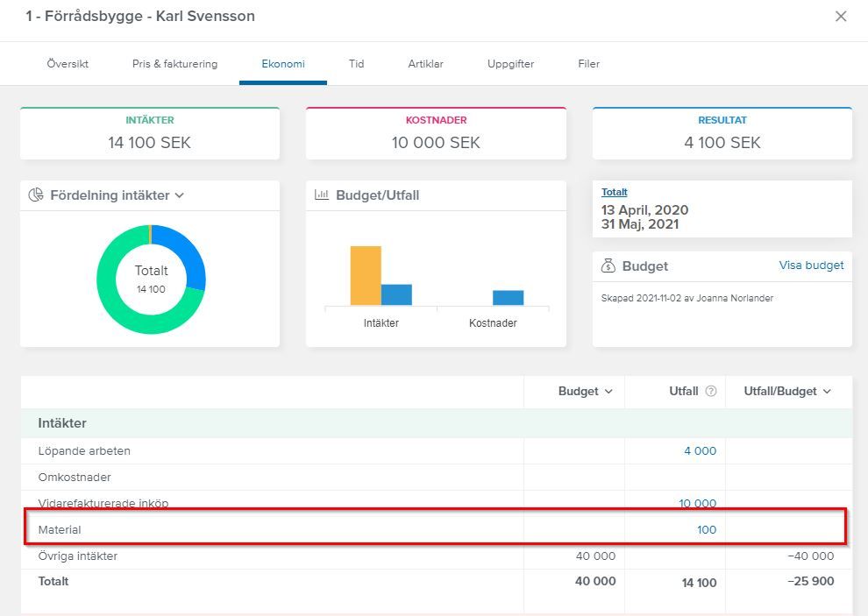The width and height of the screenshot is (868, 616).
Task: Click the money bag Budget icon
Action: coord(608,266)
